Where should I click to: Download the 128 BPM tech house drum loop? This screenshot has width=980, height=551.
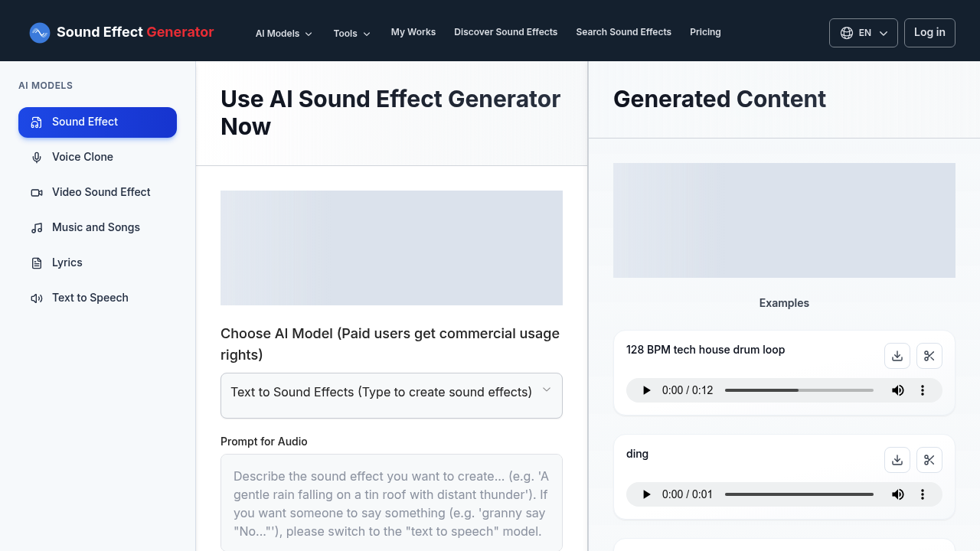[x=897, y=356]
